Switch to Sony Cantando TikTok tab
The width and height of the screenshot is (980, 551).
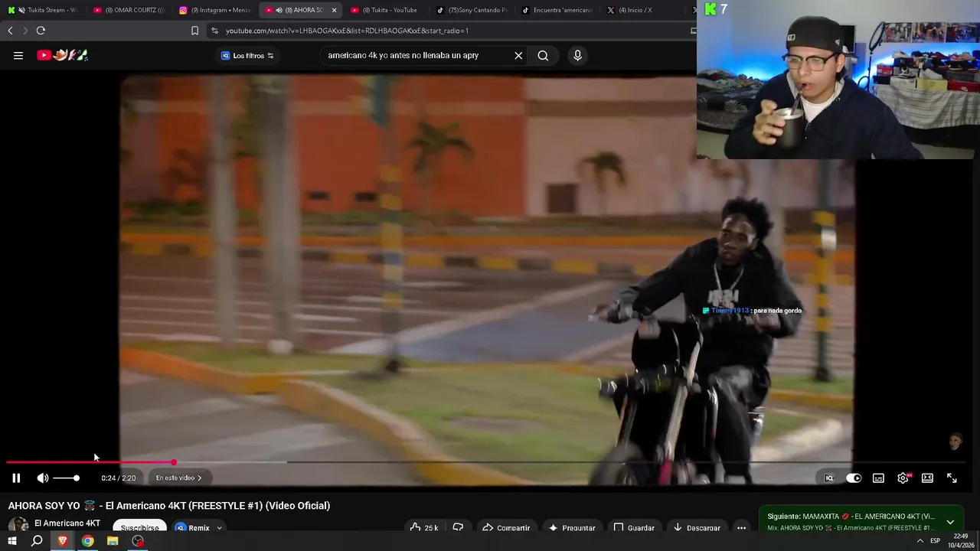[472, 10]
